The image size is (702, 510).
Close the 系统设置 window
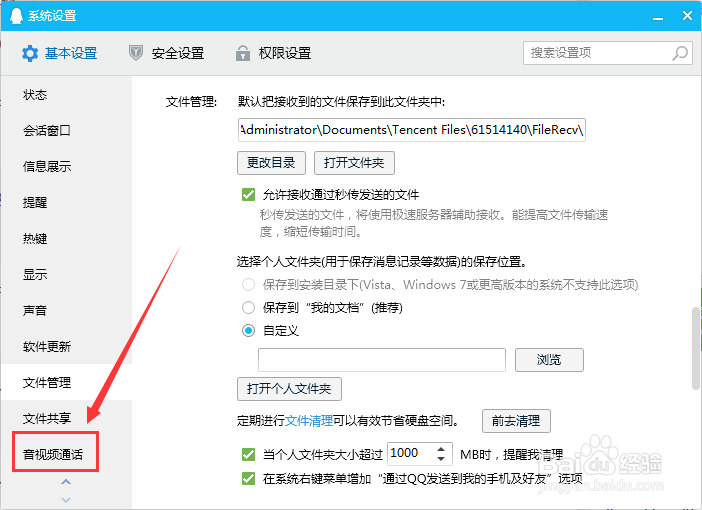688,16
